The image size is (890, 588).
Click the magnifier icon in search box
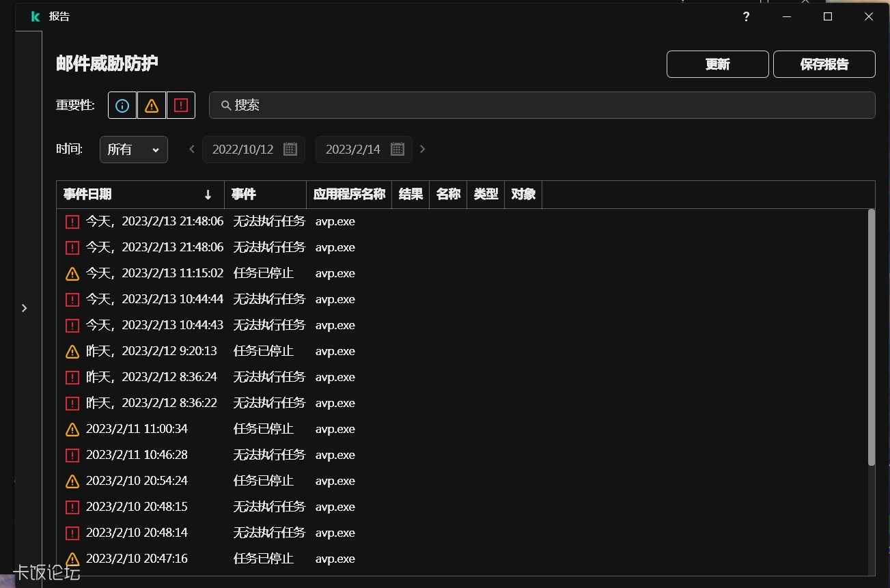tap(225, 105)
